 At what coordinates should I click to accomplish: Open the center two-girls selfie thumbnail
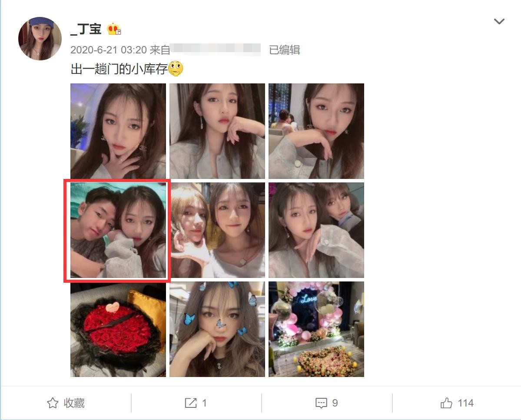[x=217, y=230]
